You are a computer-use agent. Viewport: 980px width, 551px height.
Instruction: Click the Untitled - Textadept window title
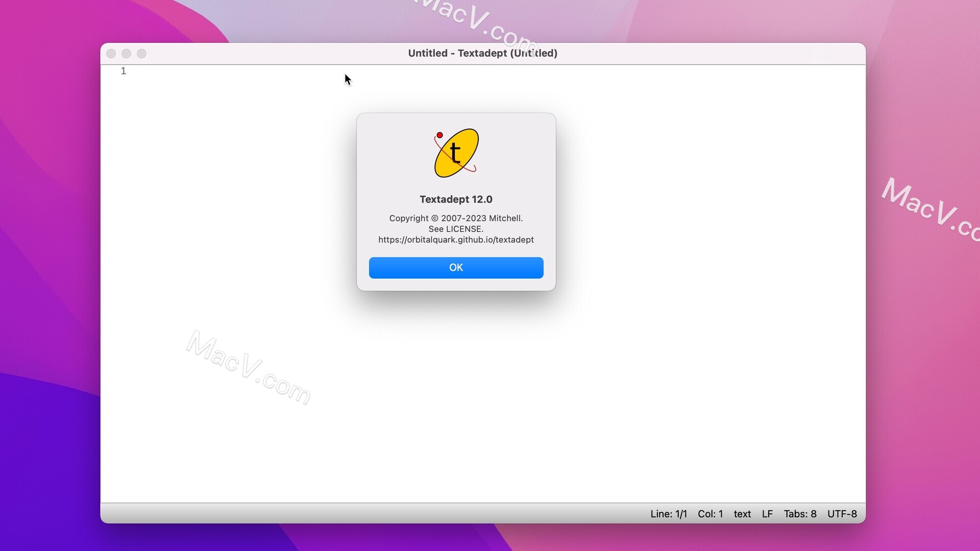482,53
